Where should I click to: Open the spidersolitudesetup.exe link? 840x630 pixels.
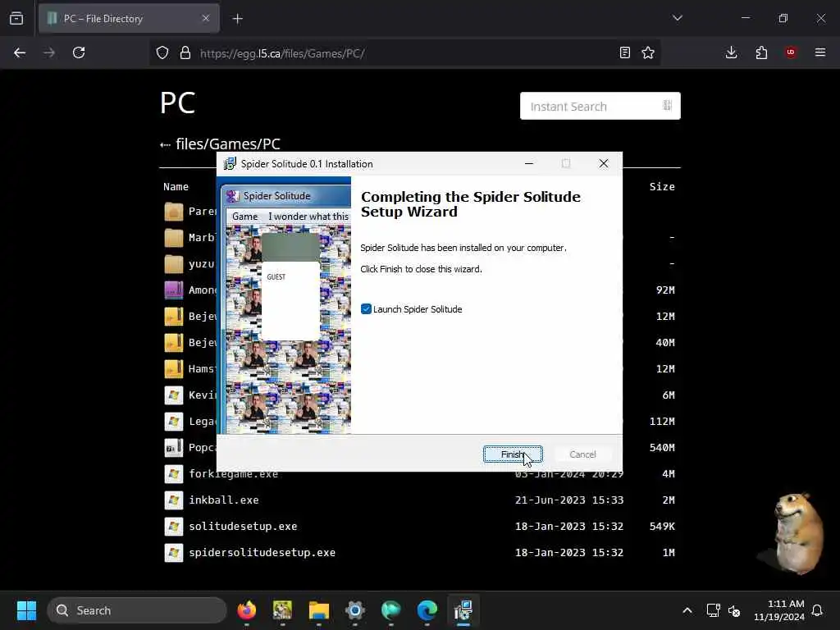click(x=262, y=552)
